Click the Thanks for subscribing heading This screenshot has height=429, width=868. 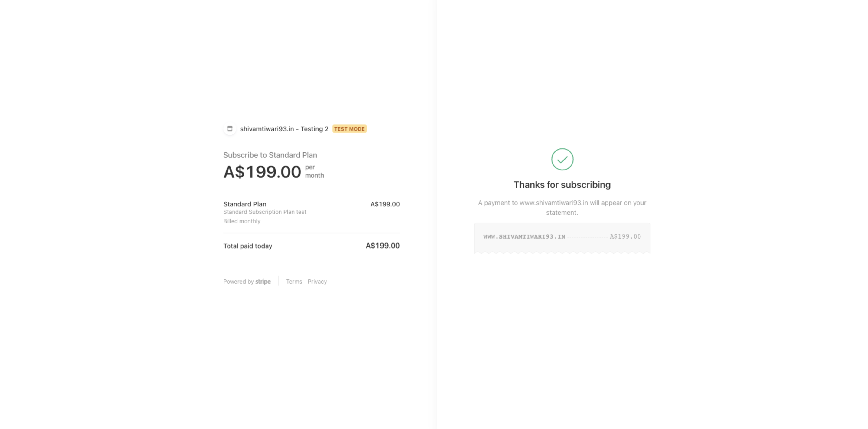point(562,185)
